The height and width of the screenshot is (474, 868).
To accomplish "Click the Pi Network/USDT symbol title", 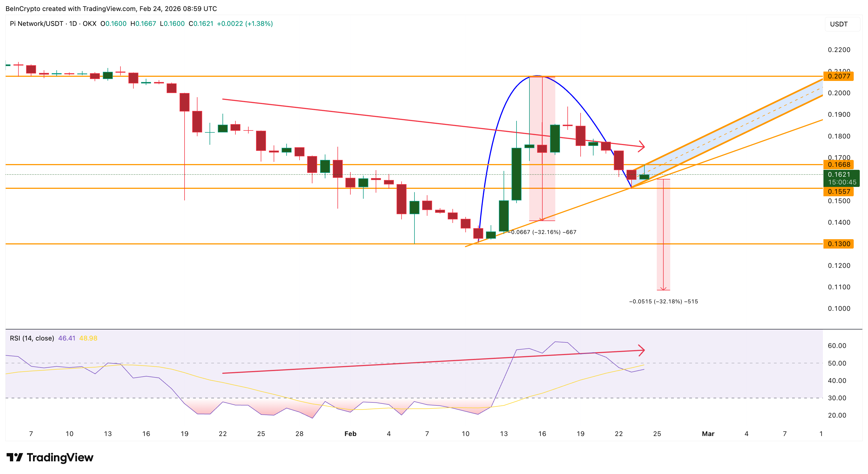I will pyautogui.click(x=36, y=24).
